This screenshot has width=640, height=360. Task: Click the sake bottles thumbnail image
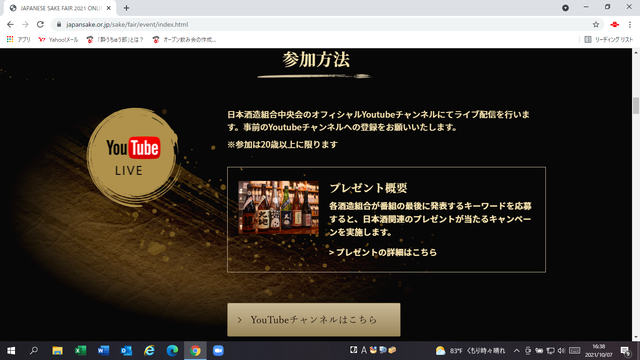(x=278, y=207)
